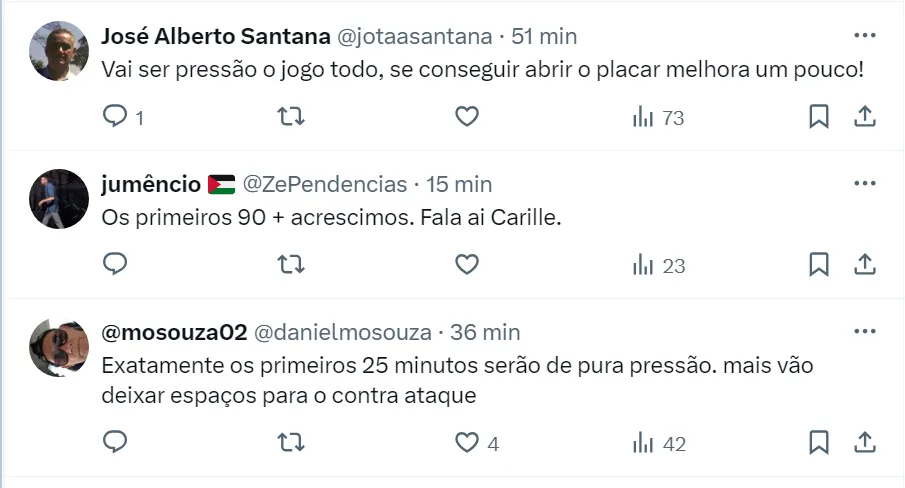
Task: Open more options on jumêncio's tweet
Action: [864, 184]
